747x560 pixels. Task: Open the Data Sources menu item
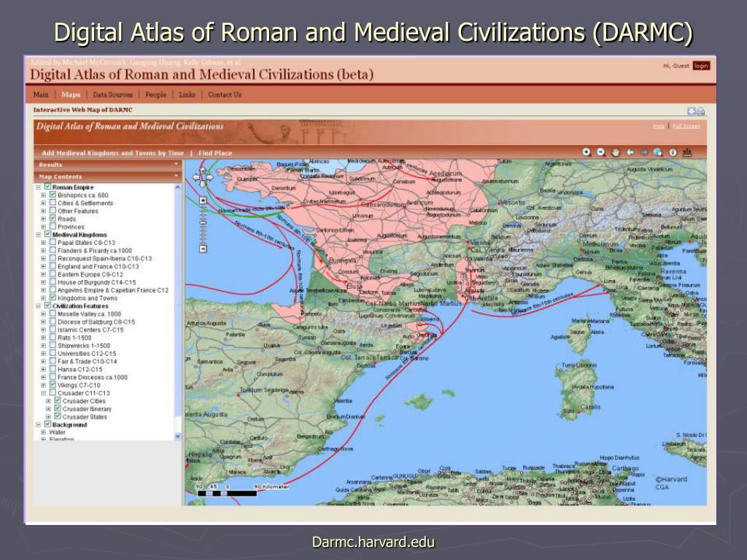pyautogui.click(x=112, y=95)
